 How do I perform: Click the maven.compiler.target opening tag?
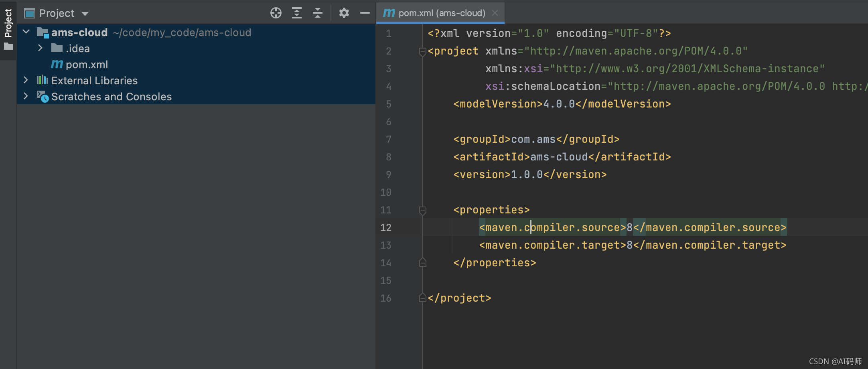click(x=553, y=245)
